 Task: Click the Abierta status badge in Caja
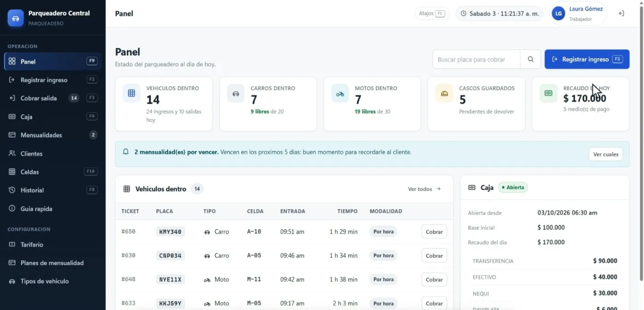pos(513,188)
